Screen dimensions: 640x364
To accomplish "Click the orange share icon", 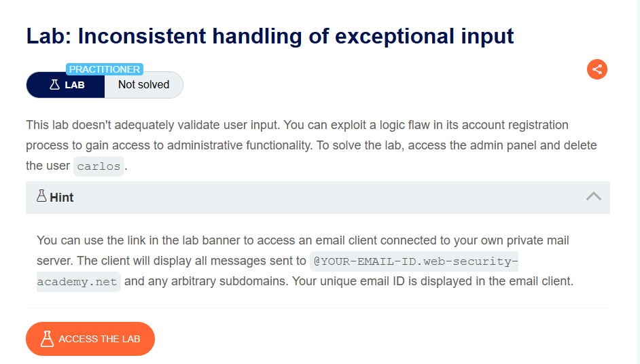I will (x=597, y=69).
